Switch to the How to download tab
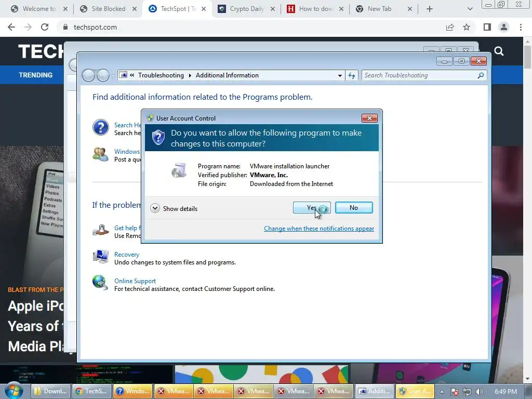532x399 pixels. click(x=315, y=9)
